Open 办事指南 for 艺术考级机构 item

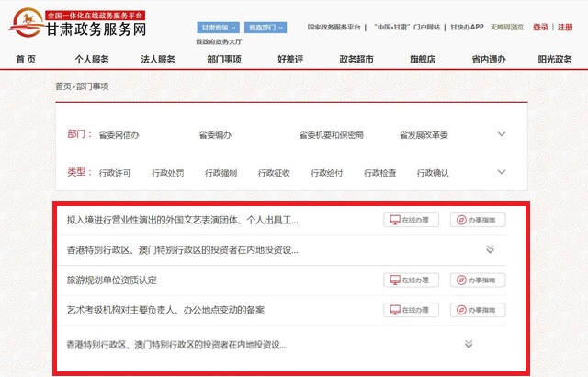pos(477,310)
